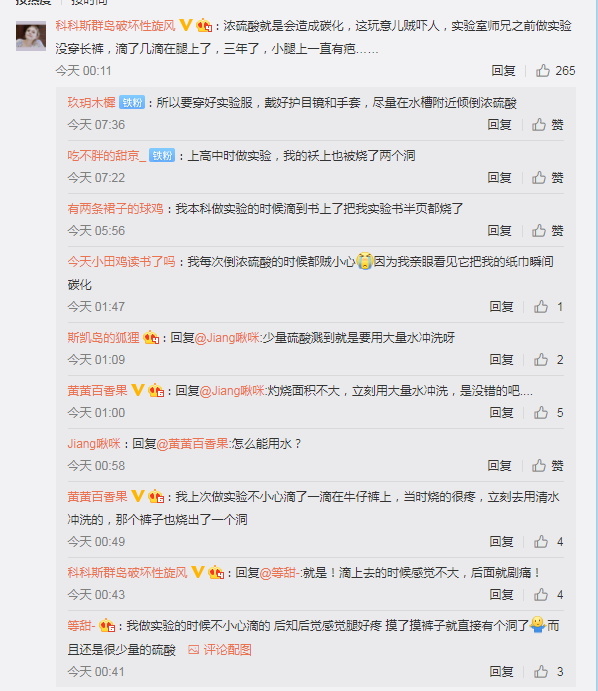This screenshot has width=598, height=691.
Task: Like 今天小田鸡读书了吗's reply
Action: tap(548, 307)
